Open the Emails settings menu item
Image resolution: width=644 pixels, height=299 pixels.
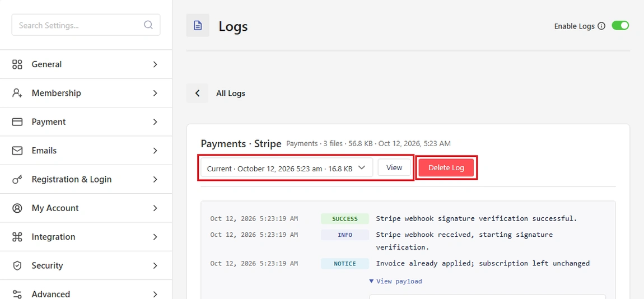click(x=86, y=151)
